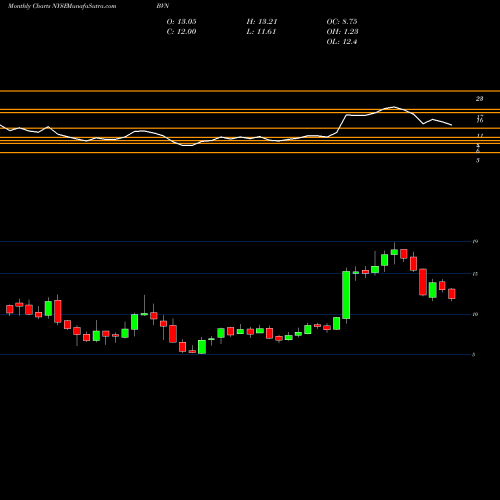Click the 'OC: 8.75' value

pyautogui.click(x=342, y=22)
